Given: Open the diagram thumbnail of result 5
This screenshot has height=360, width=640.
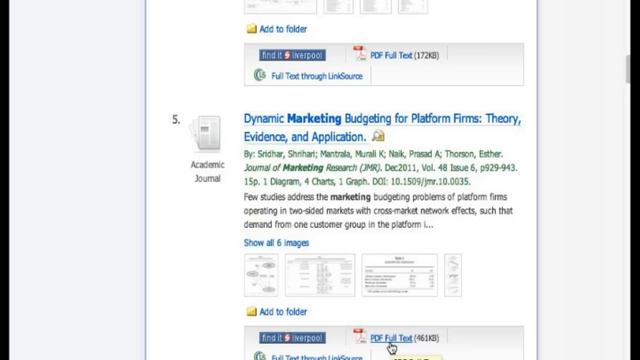Looking at the screenshot, I should click(x=261, y=275).
